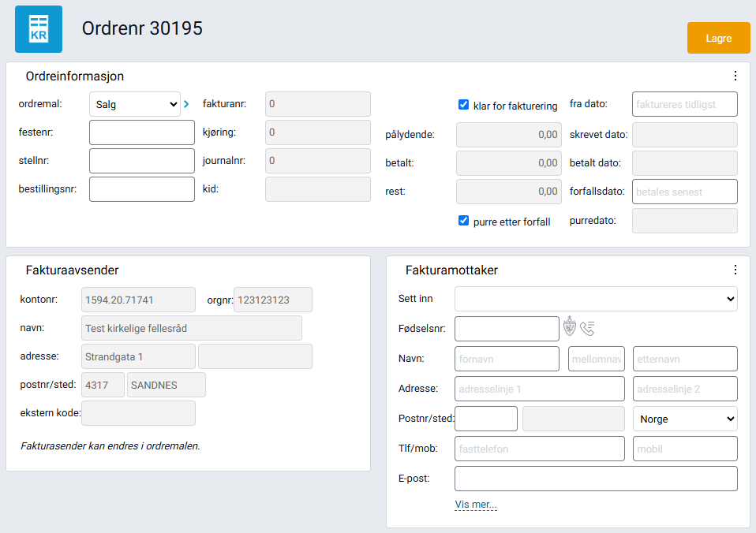756x533 pixels.
Task: Focus the bestillingsnr text field
Action: point(141,189)
